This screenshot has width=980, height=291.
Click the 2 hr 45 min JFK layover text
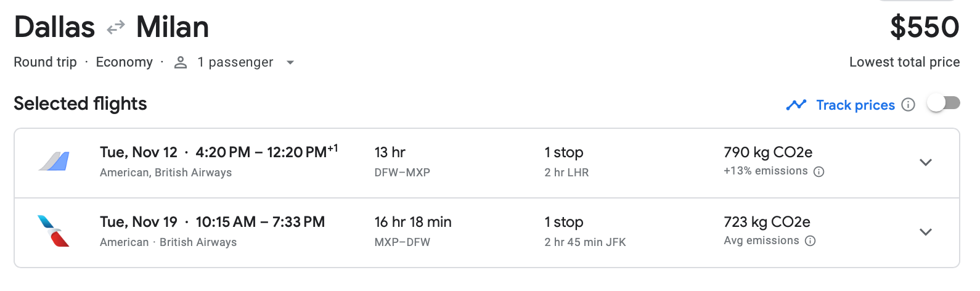584,242
